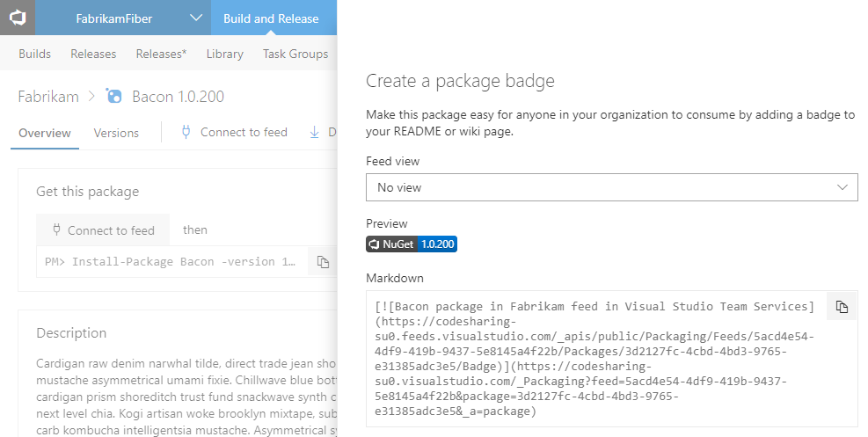Copy the badge Markdown to clipboard
Screen dimensions: 868x437
pyautogui.click(x=842, y=307)
